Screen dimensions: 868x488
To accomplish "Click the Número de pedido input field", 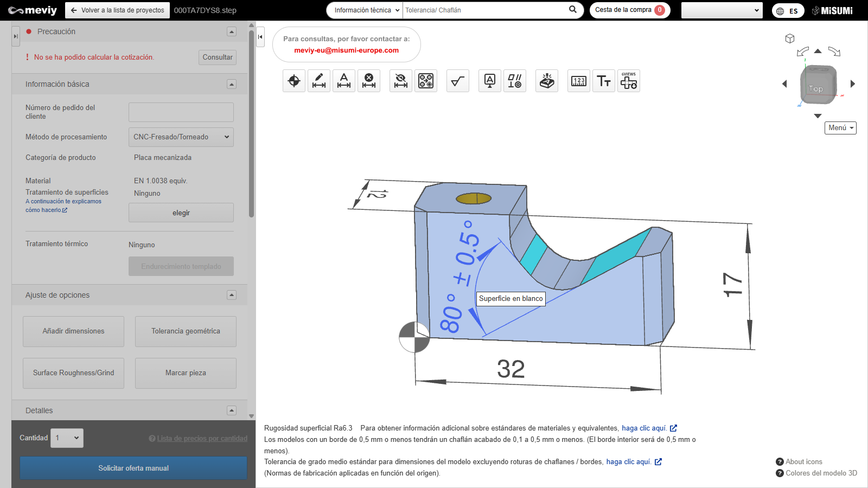I will click(181, 112).
